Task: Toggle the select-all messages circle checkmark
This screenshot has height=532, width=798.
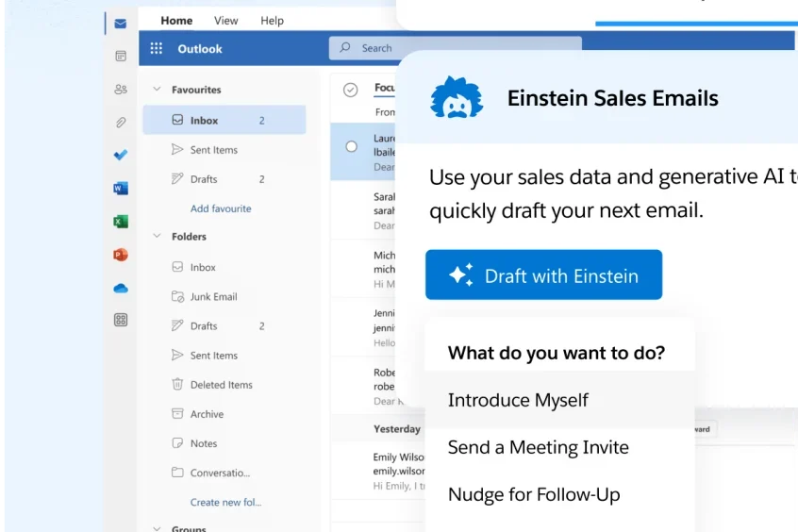Action: pyautogui.click(x=350, y=91)
